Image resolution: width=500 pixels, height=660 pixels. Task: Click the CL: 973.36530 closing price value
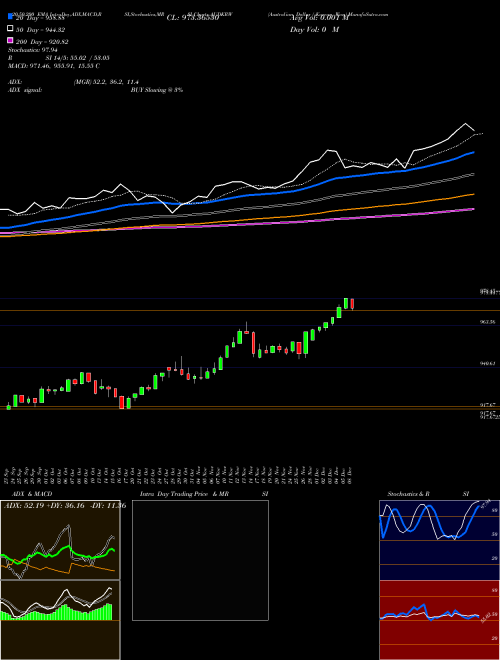[193, 18]
